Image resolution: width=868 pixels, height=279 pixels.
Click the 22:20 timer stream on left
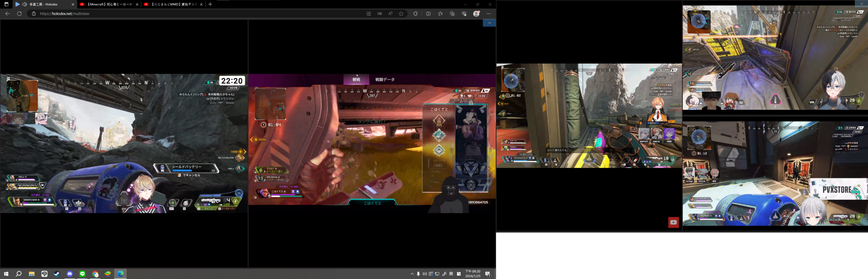pyautogui.click(x=124, y=143)
